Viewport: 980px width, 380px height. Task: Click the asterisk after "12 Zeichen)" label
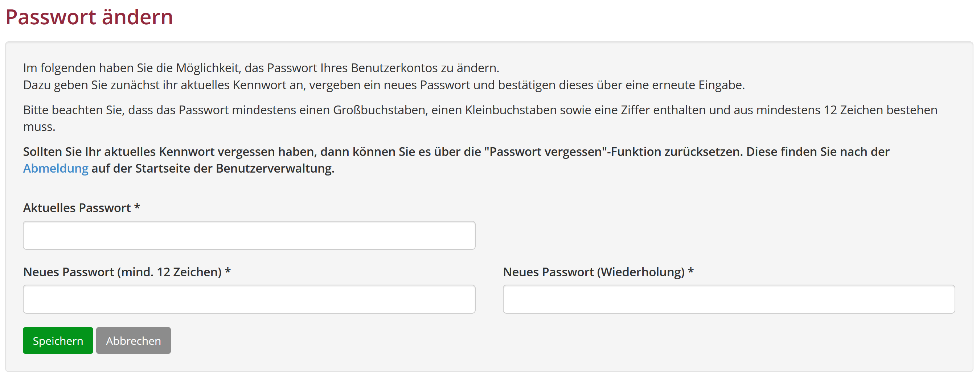[228, 271]
